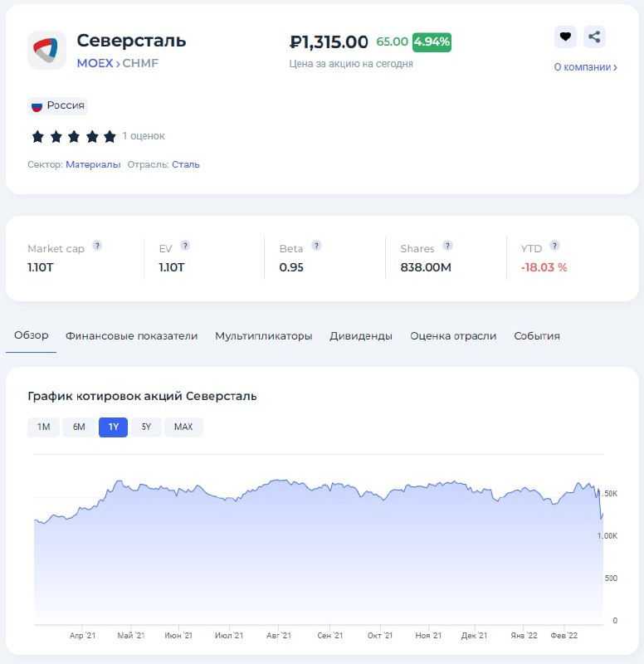Image resolution: width=644 pixels, height=664 pixels.
Task: Switch chart to MAX range
Action: point(183,427)
